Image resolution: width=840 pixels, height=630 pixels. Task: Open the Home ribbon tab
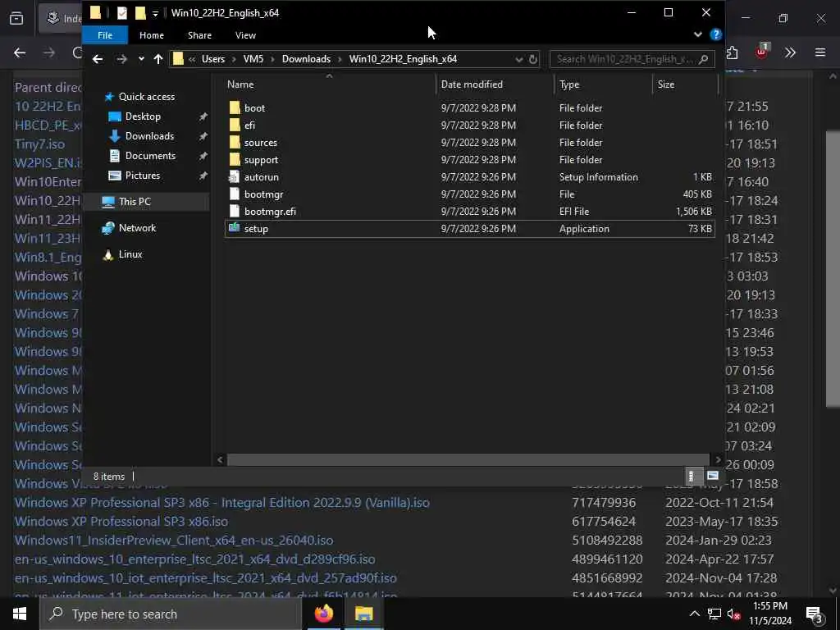point(152,35)
